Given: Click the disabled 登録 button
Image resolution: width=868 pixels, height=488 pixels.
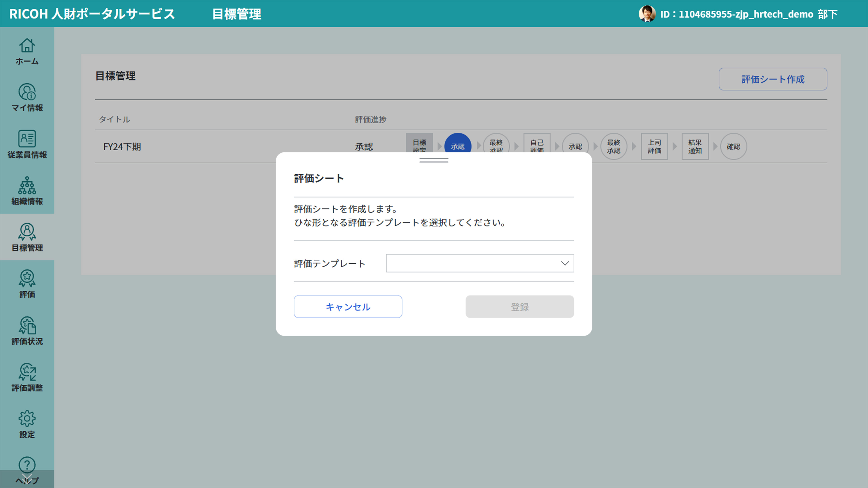Looking at the screenshot, I should point(519,307).
